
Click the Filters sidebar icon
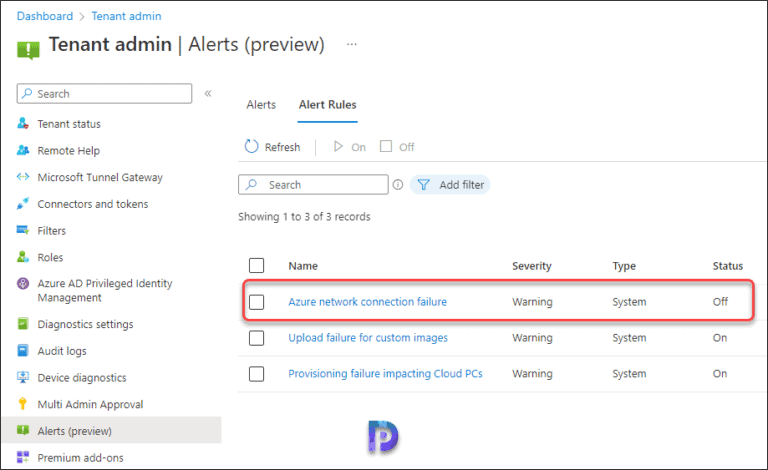[23, 230]
